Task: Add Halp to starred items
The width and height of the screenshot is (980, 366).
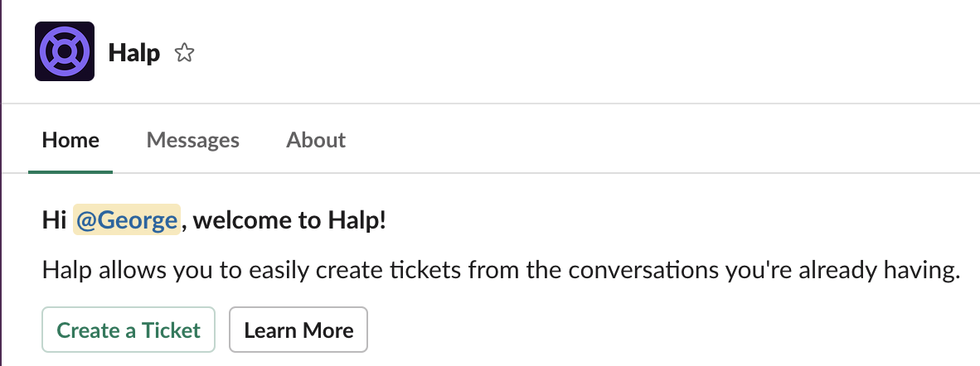Action: (184, 52)
